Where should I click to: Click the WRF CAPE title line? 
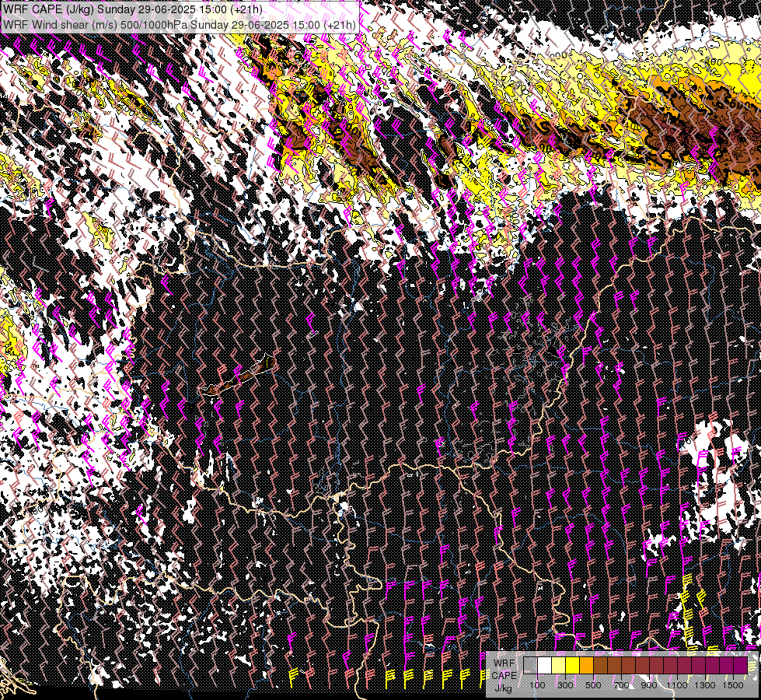coord(132,9)
